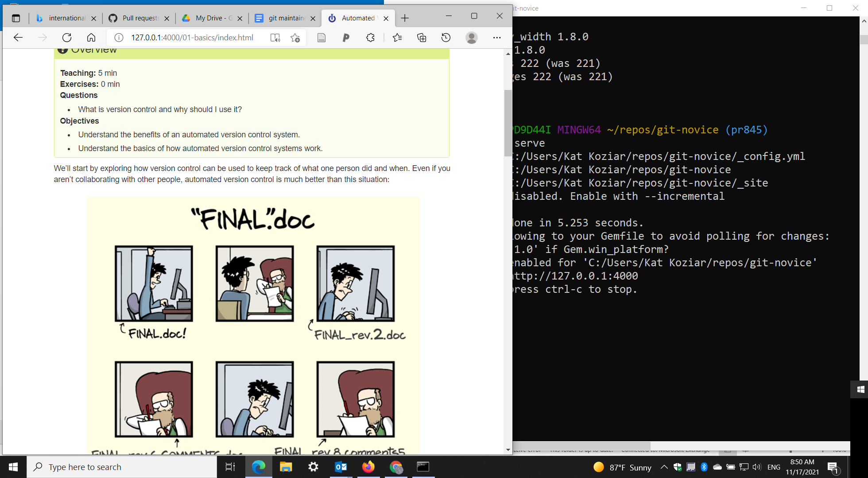Click the browser profile avatar
The height and width of the screenshot is (478, 868).
[471, 38]
